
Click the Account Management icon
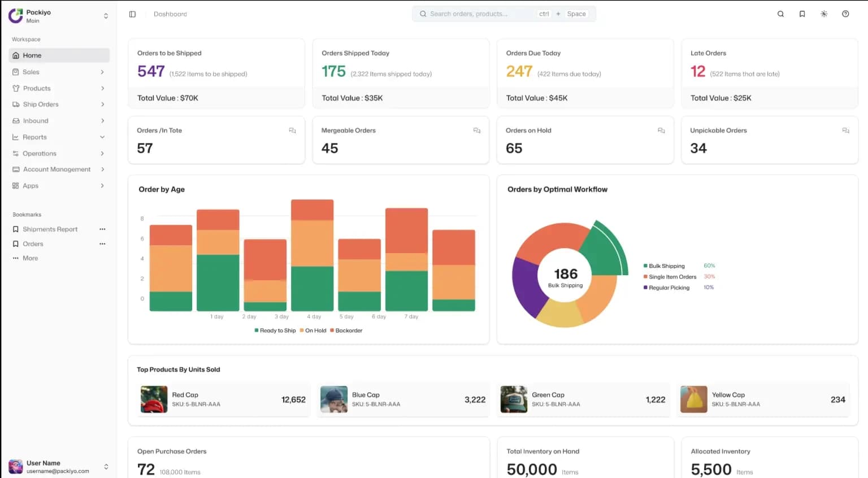pyautogui.click(x=16, y=170)
